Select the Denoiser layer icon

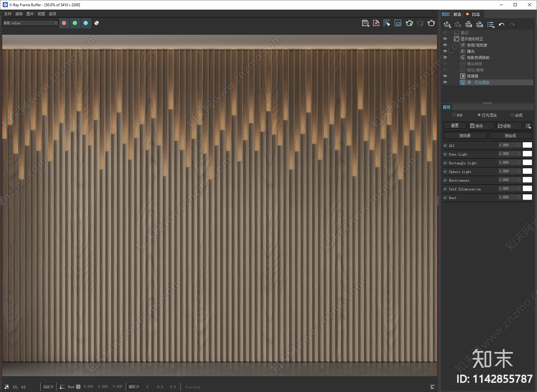coord(463,76)
